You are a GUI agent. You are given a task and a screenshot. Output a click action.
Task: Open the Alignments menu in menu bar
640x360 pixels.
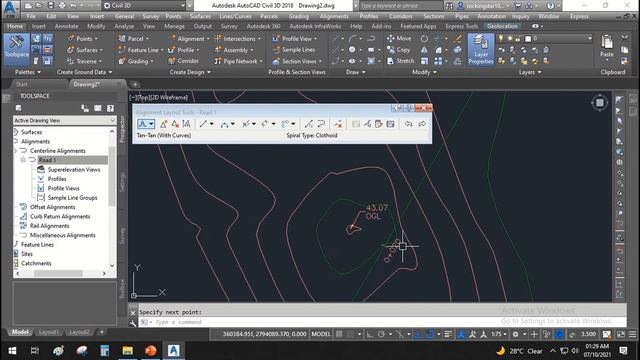[x=334, y=16]
